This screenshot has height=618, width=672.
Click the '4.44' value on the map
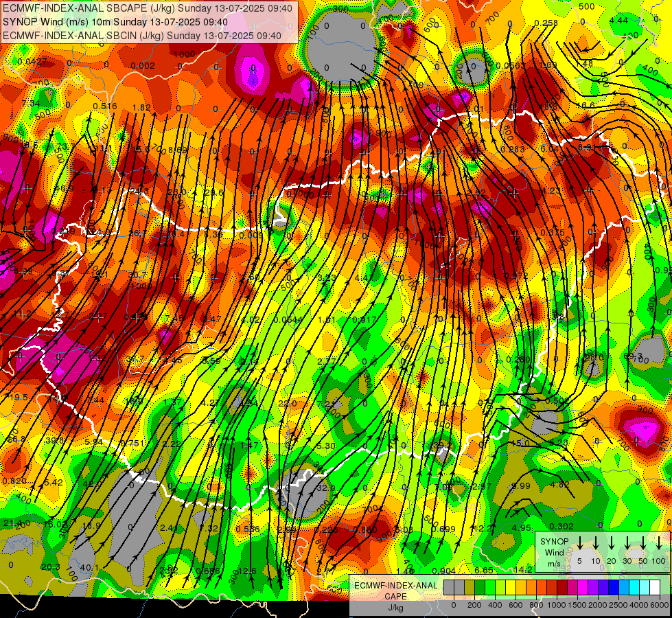(x=619, y=20)
